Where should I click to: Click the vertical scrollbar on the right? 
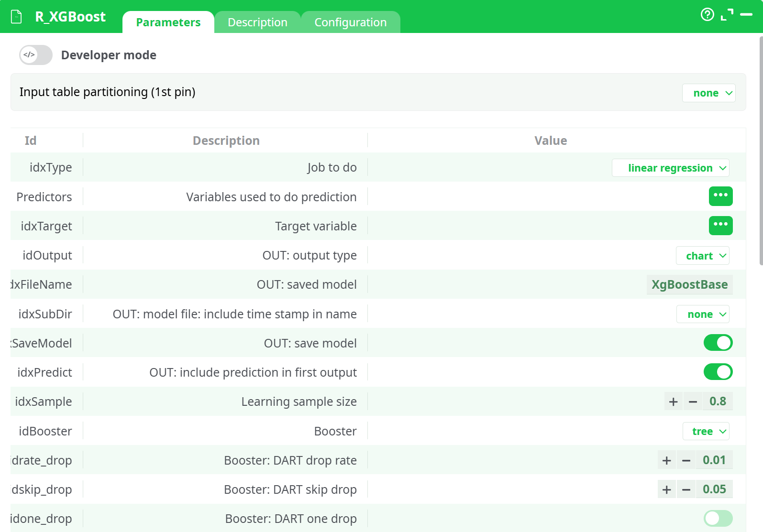click(760, 151)
